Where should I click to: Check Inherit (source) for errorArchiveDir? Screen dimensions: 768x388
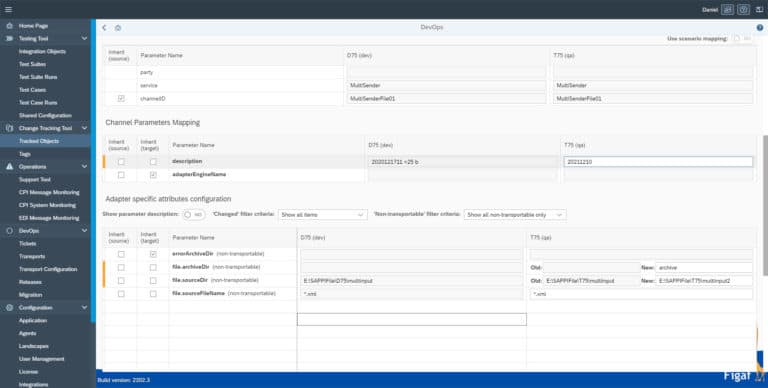(x=121, y=254)
